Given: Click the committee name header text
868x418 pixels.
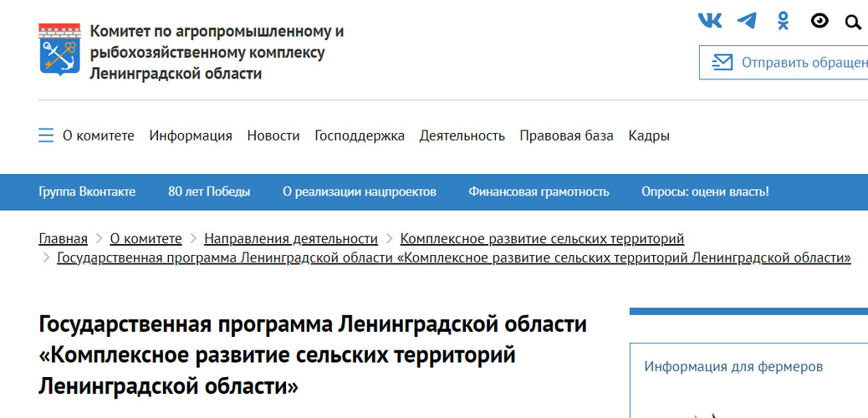Looking at the screenshot, I should tap(217, 52).
